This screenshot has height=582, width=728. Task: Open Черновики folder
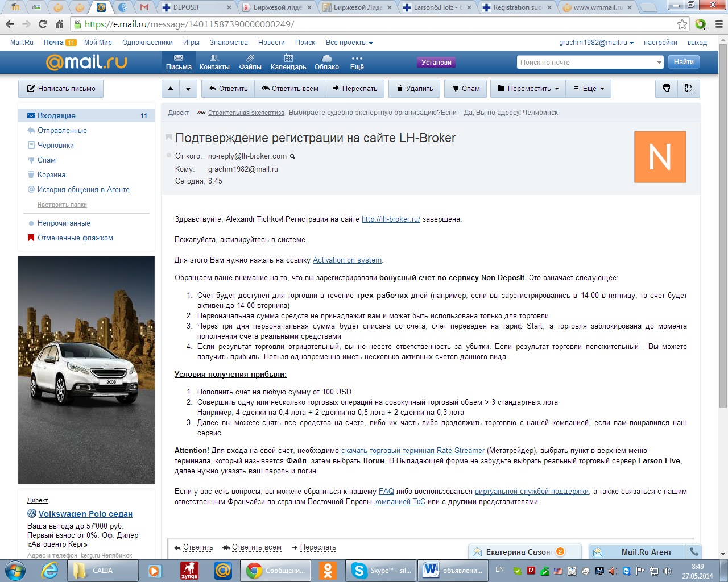[x=56, y=145]
